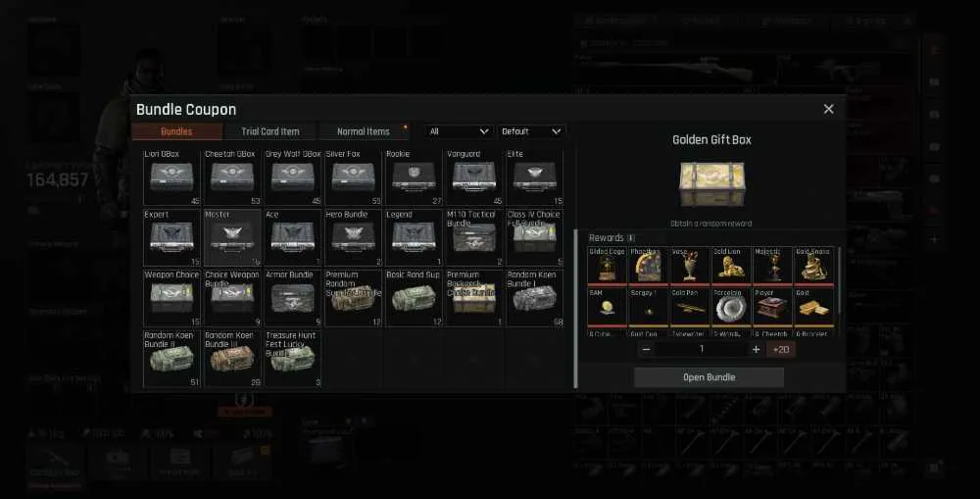View the Vase reward item
The width and height of the screenshot is (980, 499).
click(x=689, y=267)
